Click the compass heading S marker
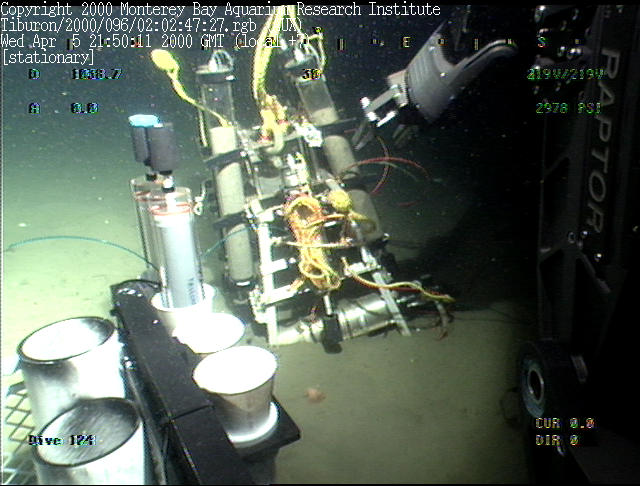 pos(541,43)
